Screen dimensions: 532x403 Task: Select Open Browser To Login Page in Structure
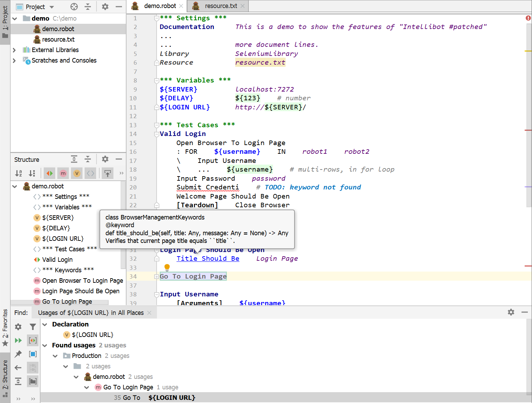[x=82, y=281]
